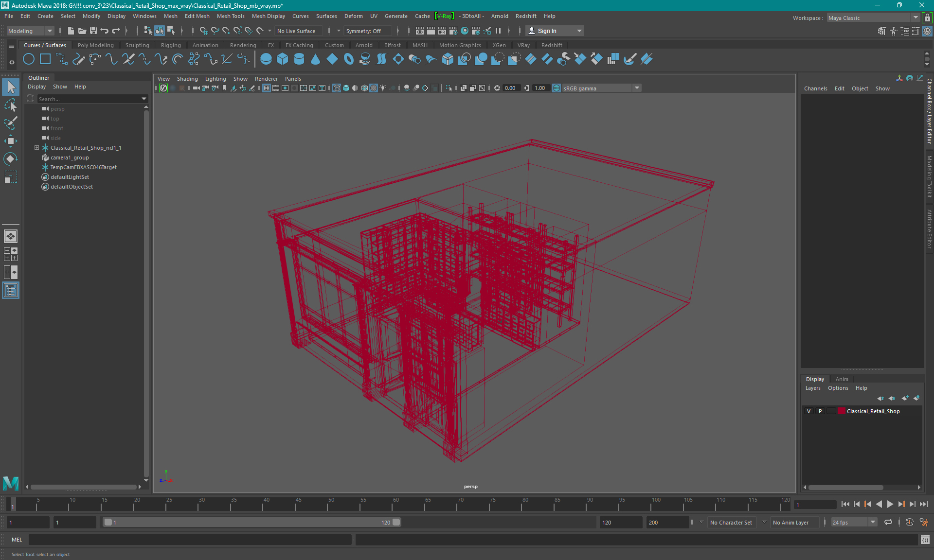Toggle P column for Classical_Retail_Shop layer
The image size is (934, 560).
[819, 411]
